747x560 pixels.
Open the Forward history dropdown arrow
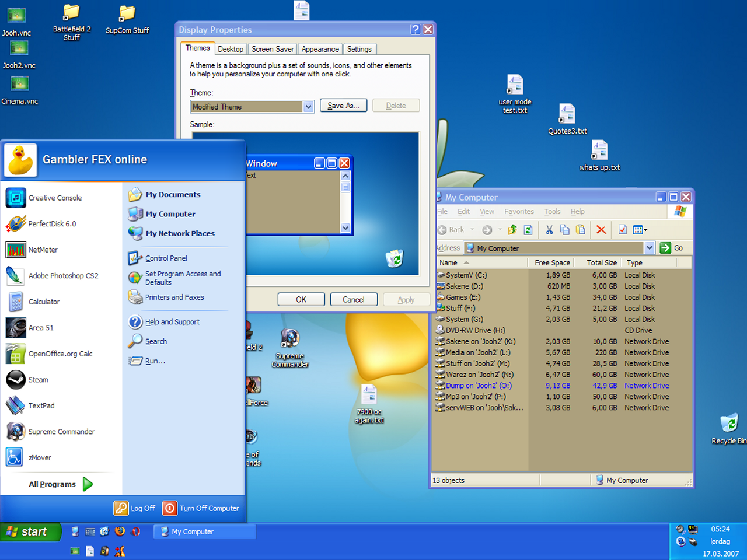[500, 230]
